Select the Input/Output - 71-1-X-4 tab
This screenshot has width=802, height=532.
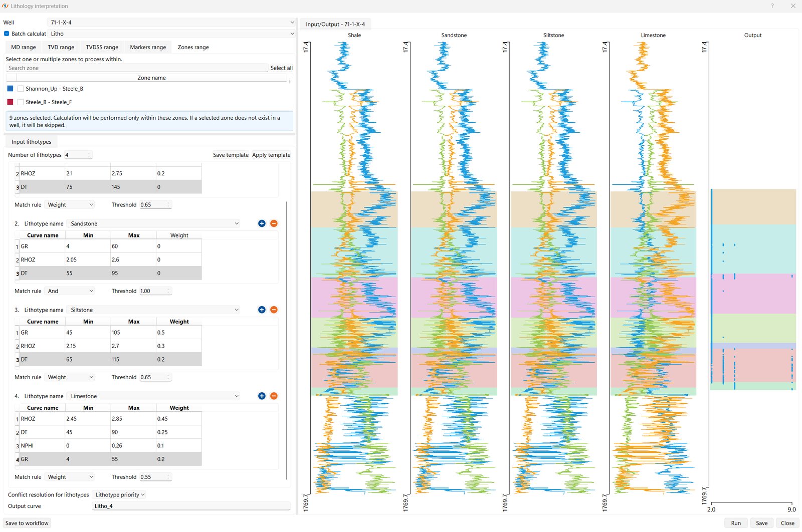[335, 24]
